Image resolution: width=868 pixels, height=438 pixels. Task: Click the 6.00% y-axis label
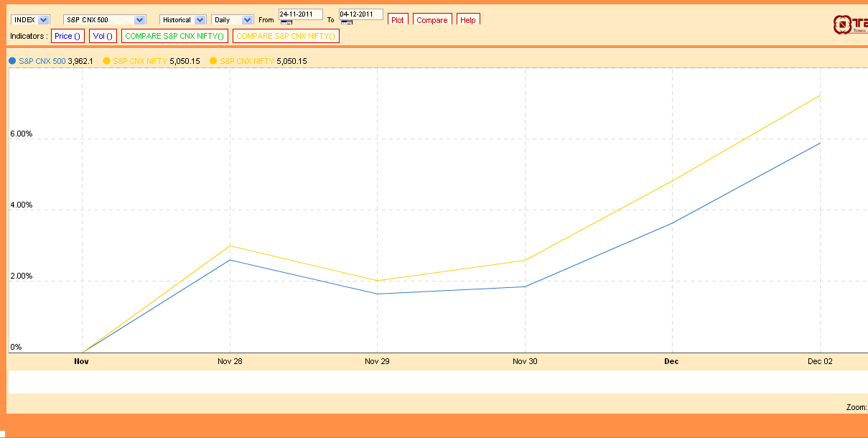point(22,134)
